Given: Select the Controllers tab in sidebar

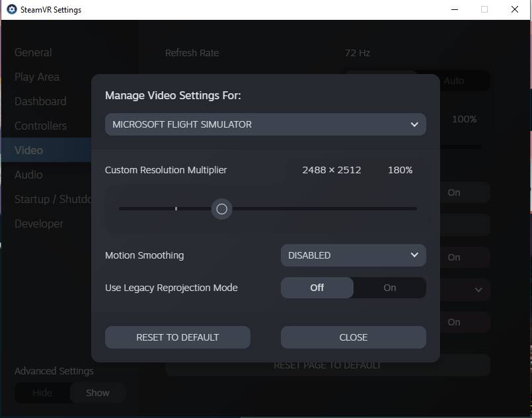Looking at the screenshot, I should (40, 126).
